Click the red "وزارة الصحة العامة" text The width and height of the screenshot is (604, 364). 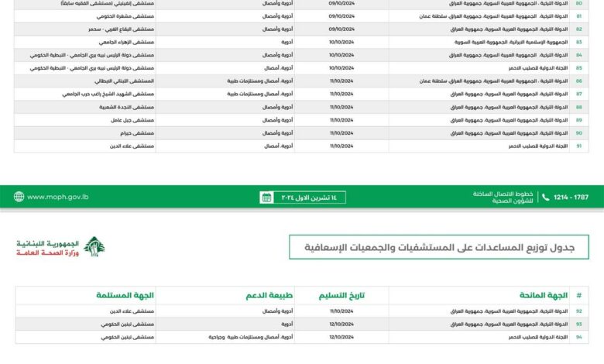pyautogui.click(x=47, y=253)
